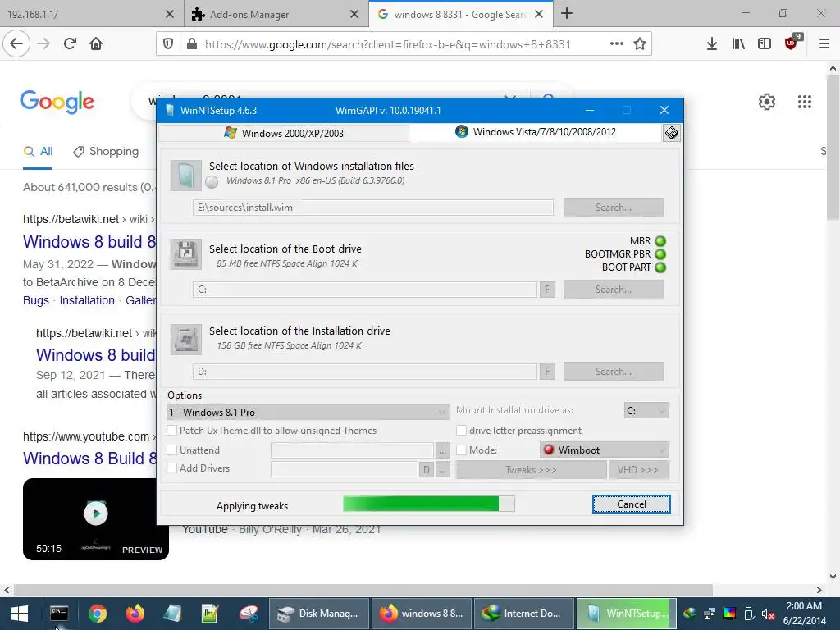840x630 pixels.
Task: Open Disk Management taskbar window
Action: click(x=319, y=614)
